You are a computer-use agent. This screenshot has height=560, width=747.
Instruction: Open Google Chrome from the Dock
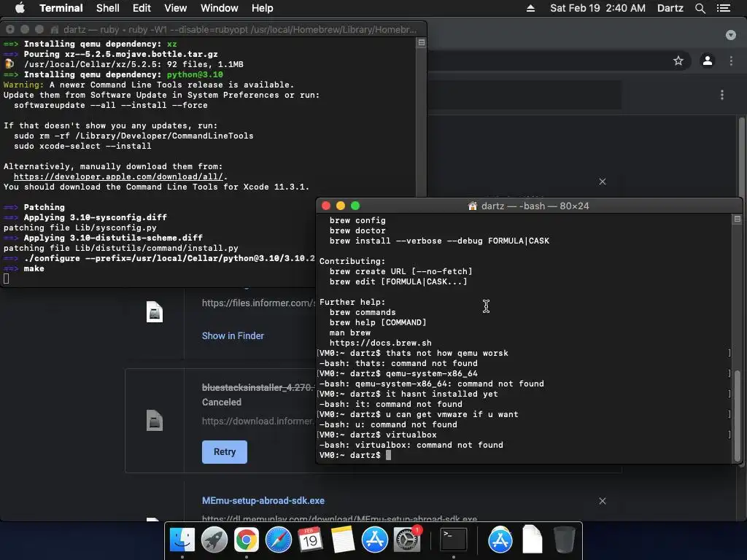(247, 540)
